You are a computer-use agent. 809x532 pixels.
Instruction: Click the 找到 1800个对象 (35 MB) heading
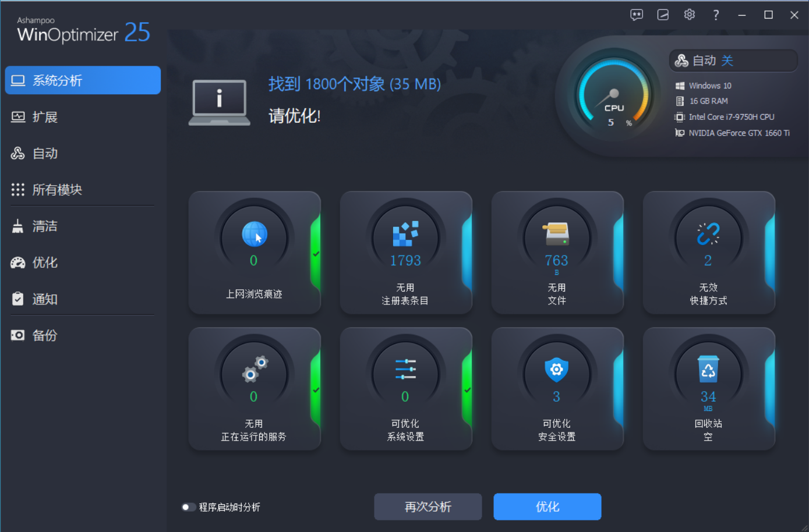[355, 84]
